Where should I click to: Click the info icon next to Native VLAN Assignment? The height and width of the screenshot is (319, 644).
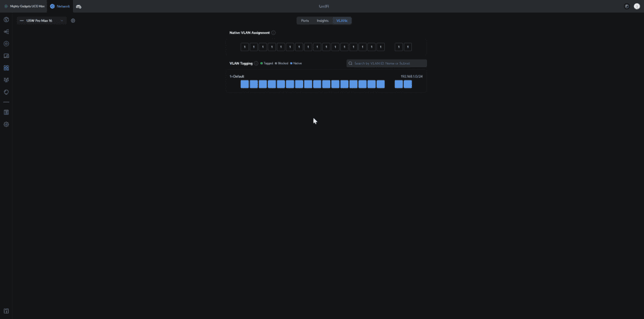coord(273,33)
